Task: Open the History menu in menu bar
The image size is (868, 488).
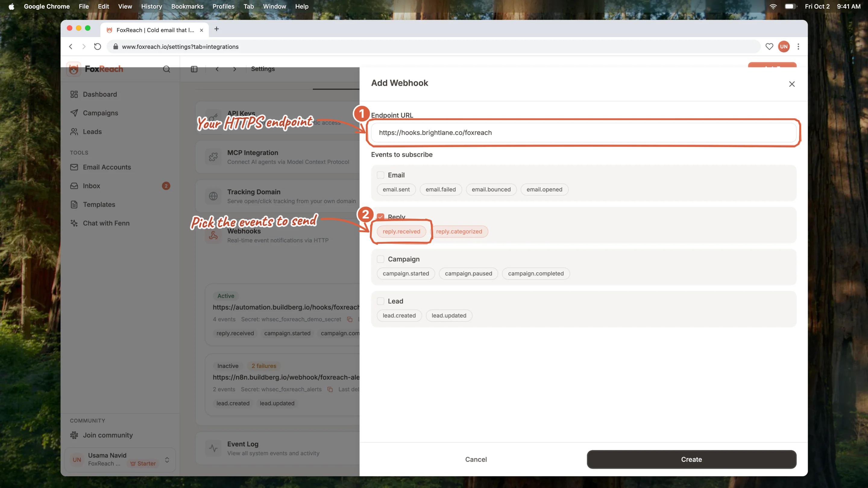Action: [x=151, y=6]
